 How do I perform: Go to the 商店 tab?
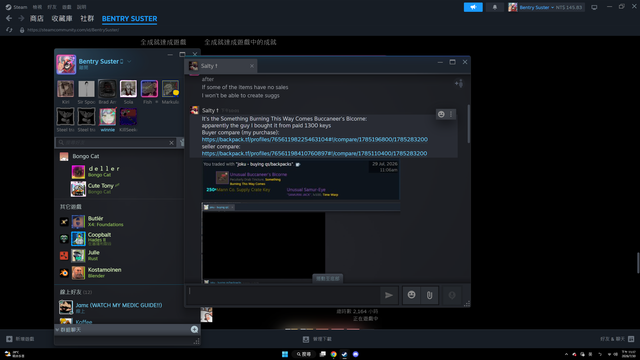click(37, 18)
